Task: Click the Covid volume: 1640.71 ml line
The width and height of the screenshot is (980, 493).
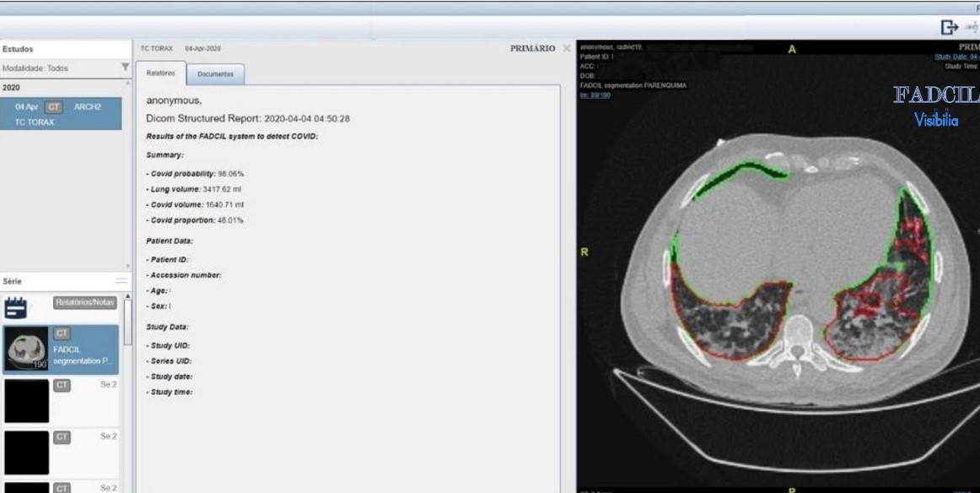Action: pyautogui.click(x=194, y=204)
